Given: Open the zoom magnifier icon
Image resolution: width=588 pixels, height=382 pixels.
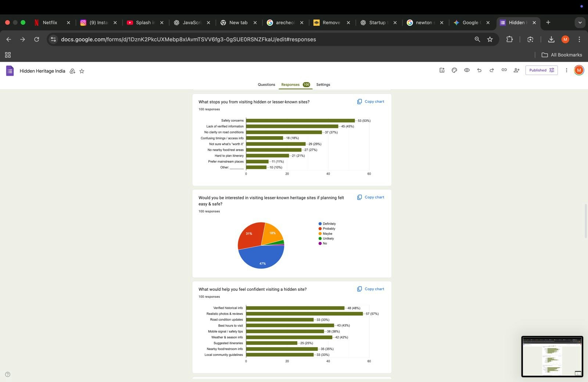Looking at the screenshot, I should pyautogui.click(x=477, y=39).
